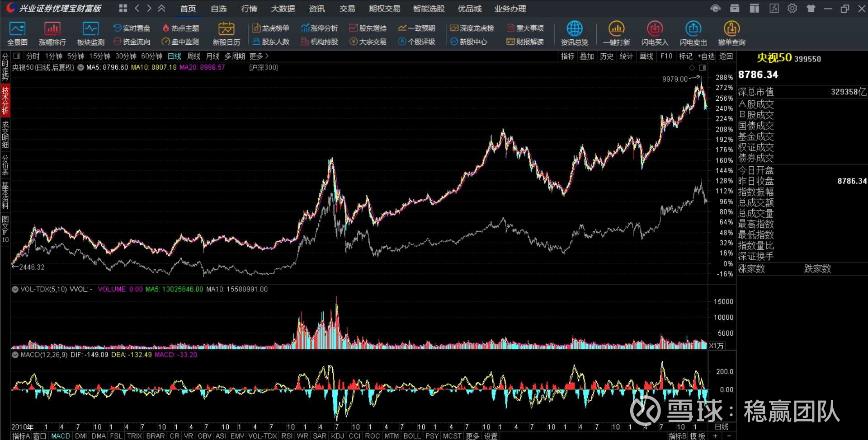Expand 更多 periods arrow
This screenshot has height=440, width=868.
[259, 56]
